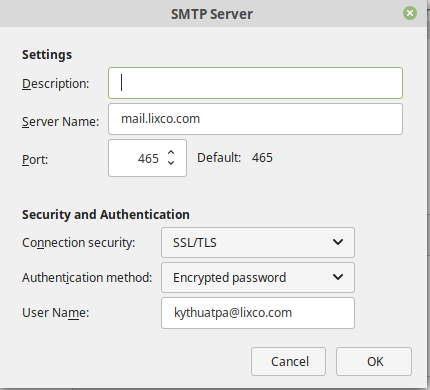
Task: Close the SMTP Server dialog
Action: (410, 13)
